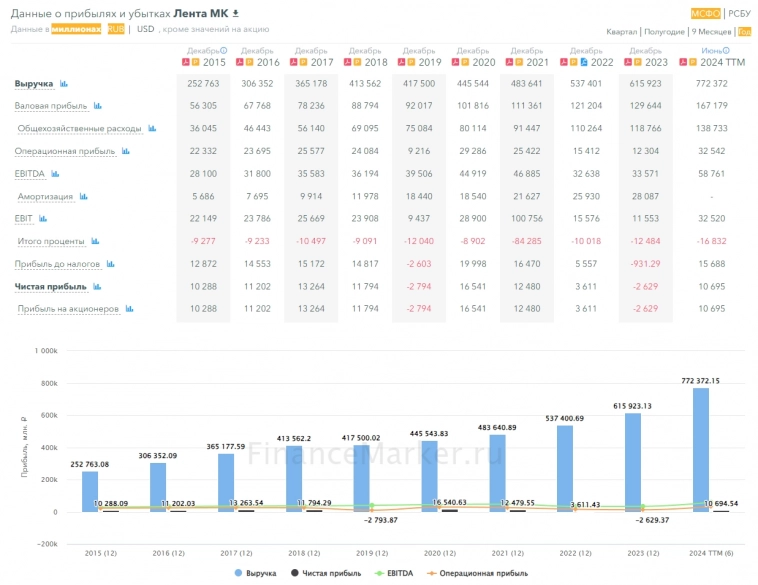Switch reporting standard to РСБУ
Viewport: 758px width, 585px height.
pos(739,13)
